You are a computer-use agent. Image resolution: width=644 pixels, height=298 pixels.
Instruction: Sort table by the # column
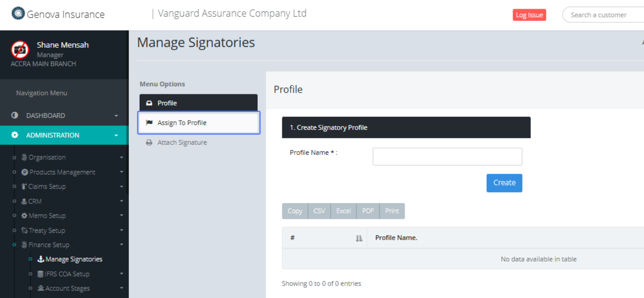(359, 238)
